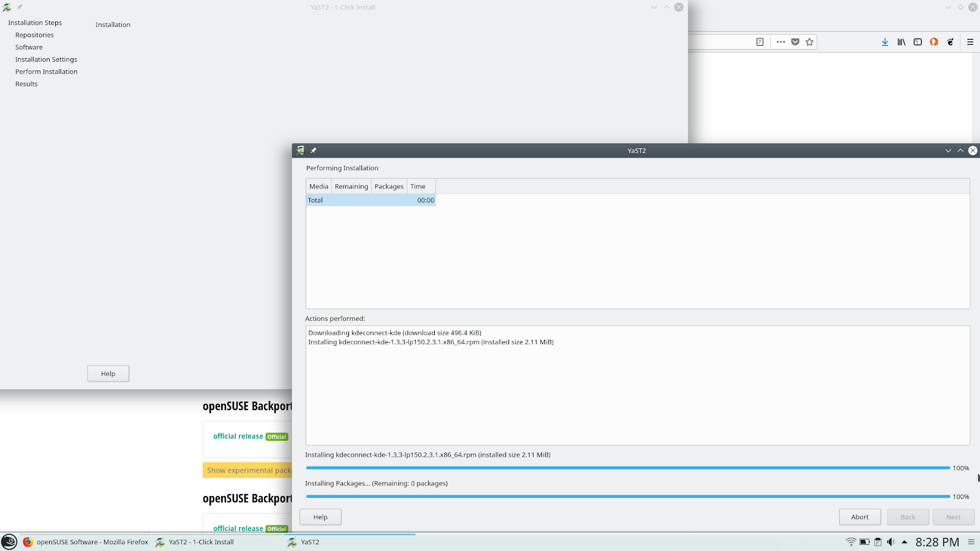Viewport: 980px width, 551px height.
Task: Select the Packages column header
Action: point(389,187)
